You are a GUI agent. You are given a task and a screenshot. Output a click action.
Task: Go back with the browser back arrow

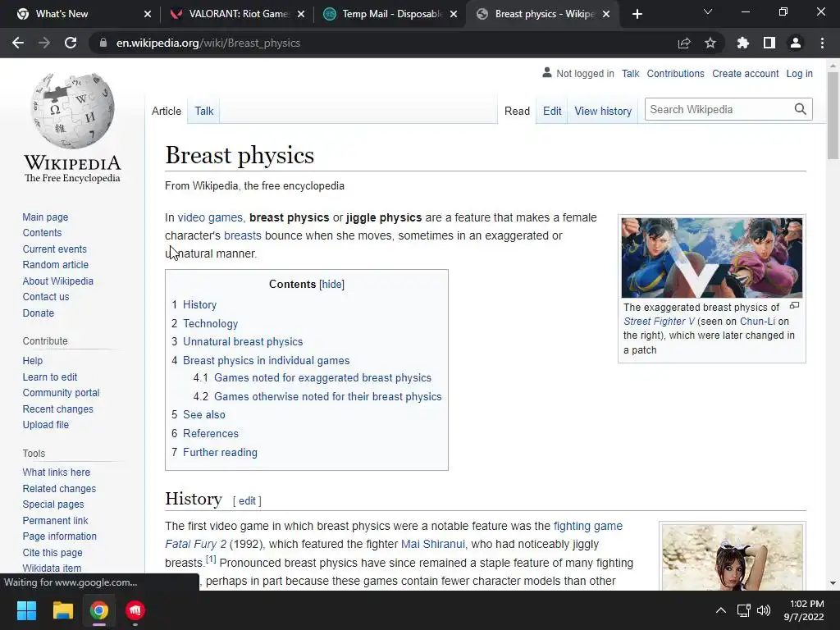(18, 43)
